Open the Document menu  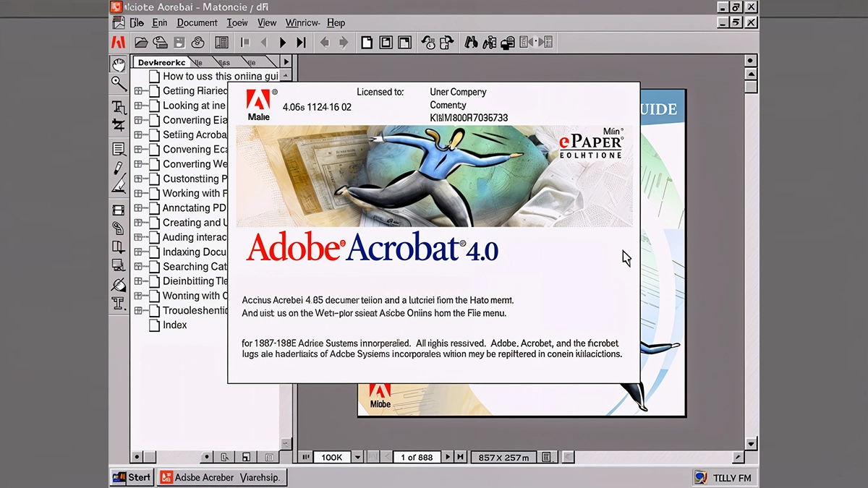[197, 23]
